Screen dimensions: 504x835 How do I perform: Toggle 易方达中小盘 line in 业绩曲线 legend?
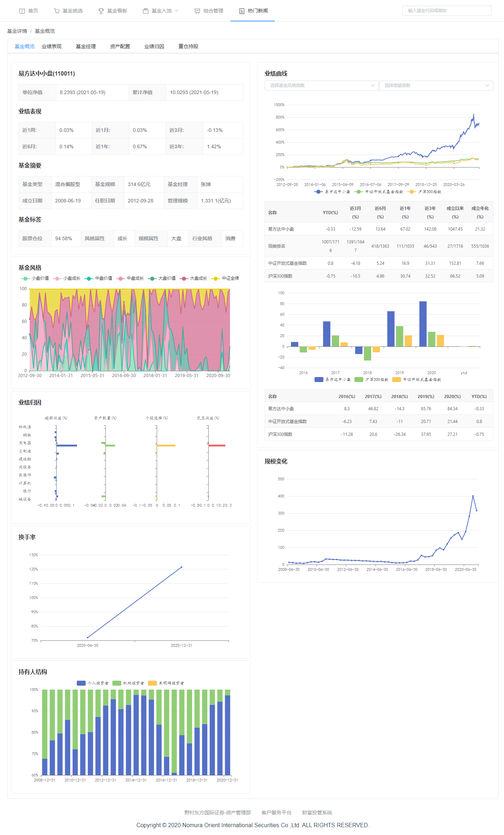point(332,192)
